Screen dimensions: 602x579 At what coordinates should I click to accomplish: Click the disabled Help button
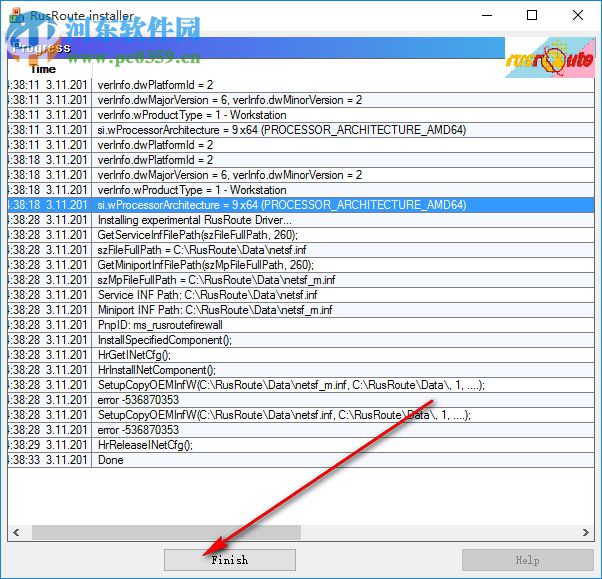[x=528, y=560]
